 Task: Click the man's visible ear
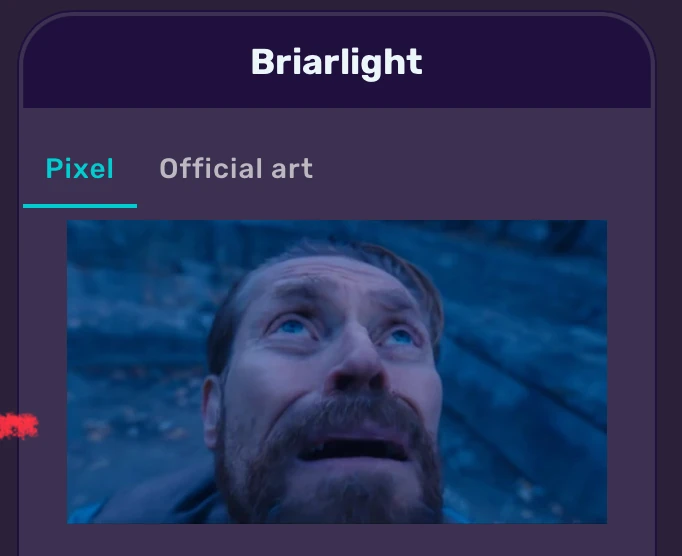212,411
